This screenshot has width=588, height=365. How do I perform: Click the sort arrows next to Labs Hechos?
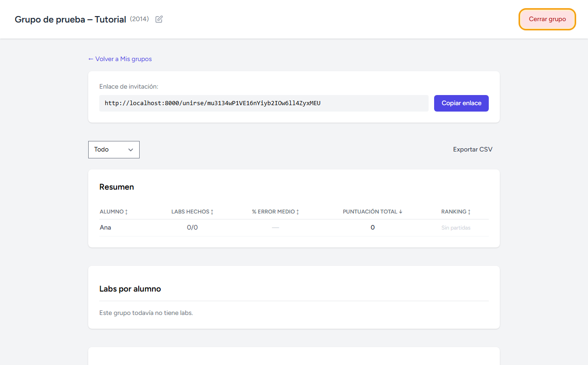pyautogui.click(x=212, y=212)
